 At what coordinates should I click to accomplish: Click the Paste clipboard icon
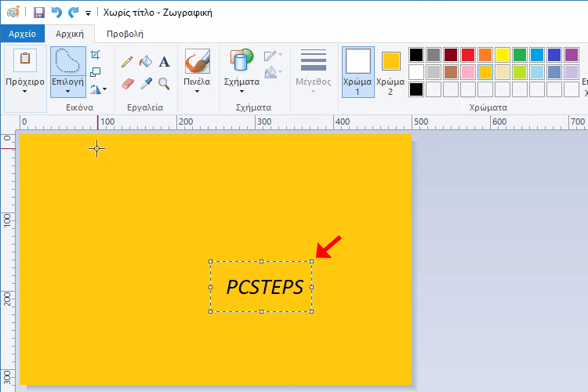(x=25, y=60)
